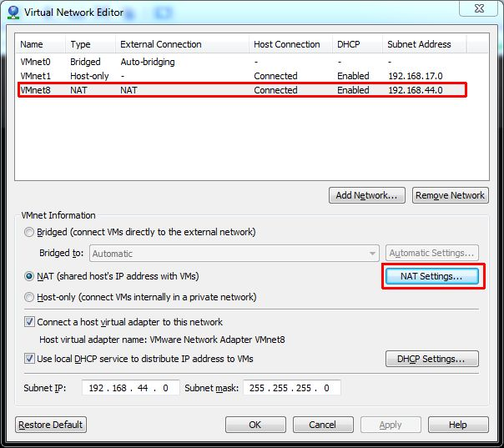
Task: Toggle Connect a host virtual adapter checkbox
Action: [30, 322]
